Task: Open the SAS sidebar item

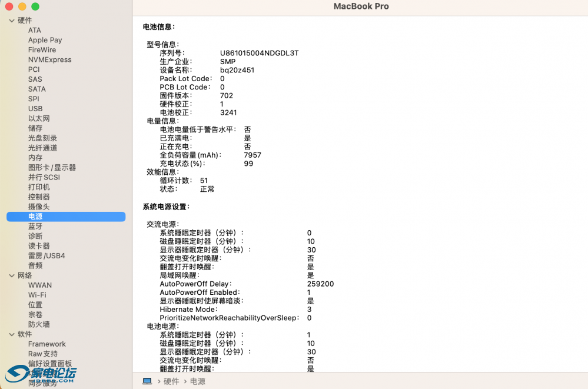Action: point(35,79)
